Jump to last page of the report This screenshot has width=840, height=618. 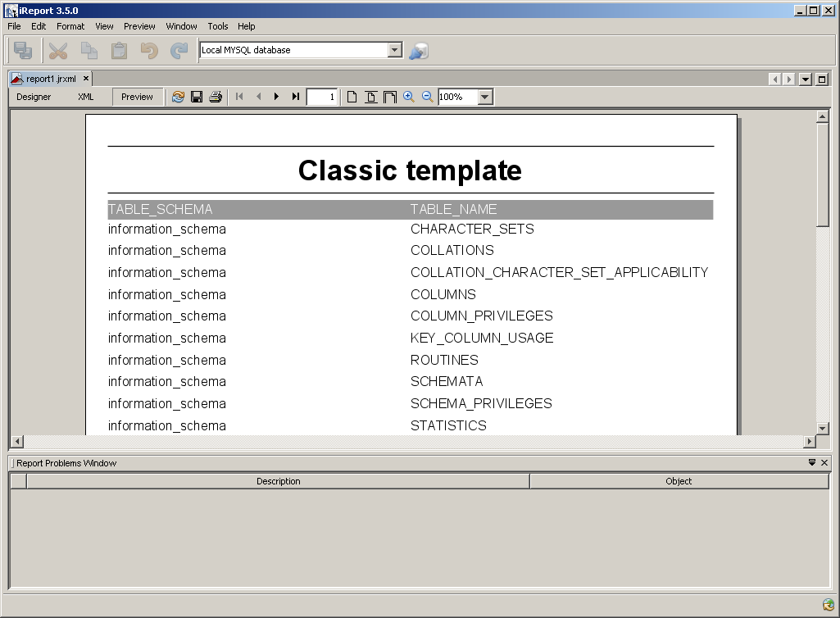tap(295, 97)
